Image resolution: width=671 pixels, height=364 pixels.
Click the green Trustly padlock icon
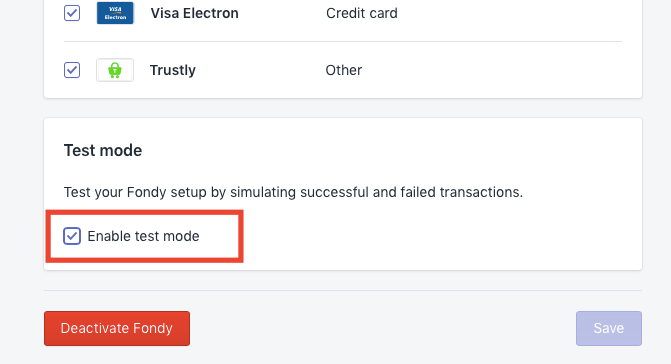[115, 70]
